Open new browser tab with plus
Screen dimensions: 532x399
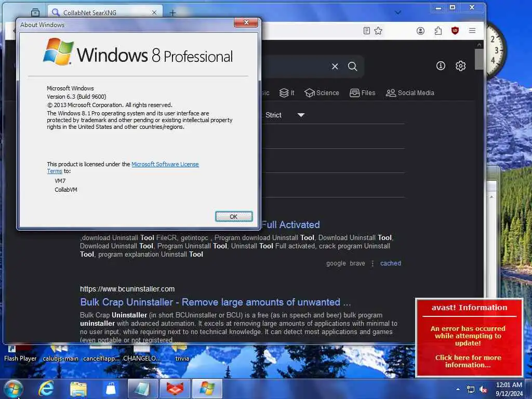pos(172,13)
